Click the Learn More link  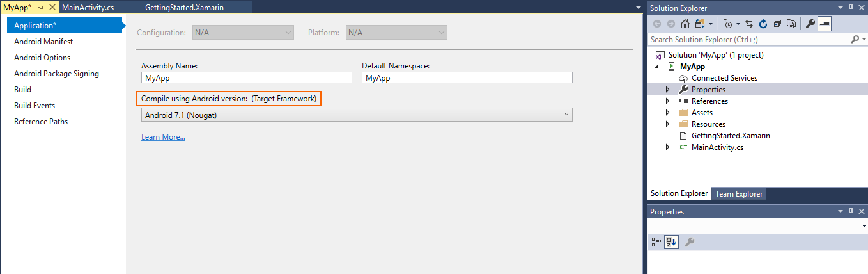163,137
